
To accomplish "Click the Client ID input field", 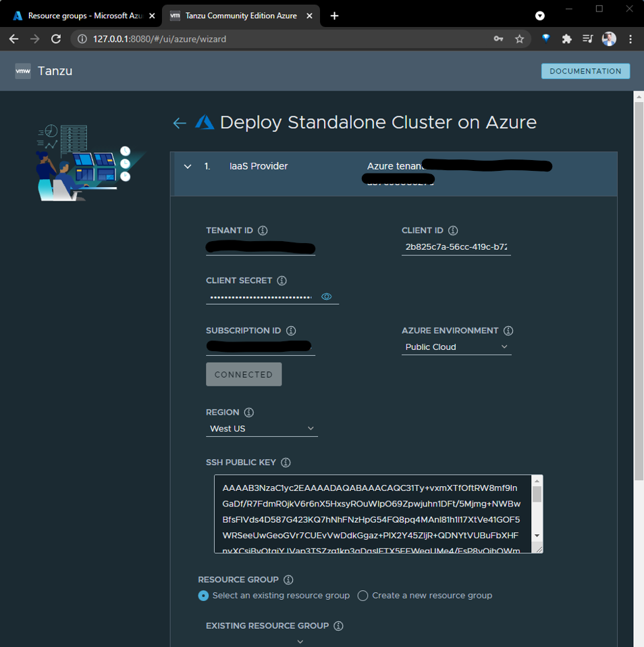I will pyautogui.click(x=456, y=247).
